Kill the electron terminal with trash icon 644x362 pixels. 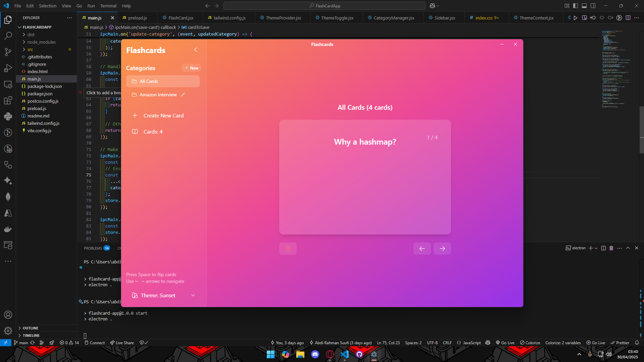611,248
